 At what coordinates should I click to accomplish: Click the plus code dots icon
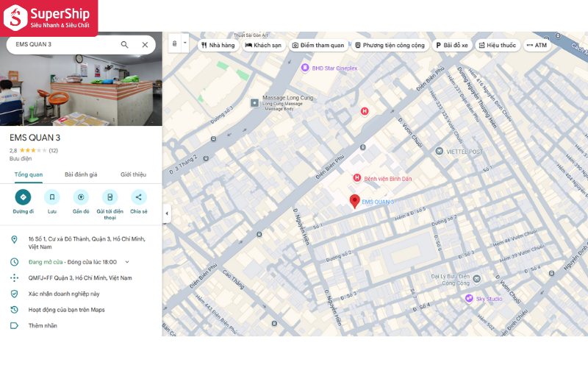14,278
